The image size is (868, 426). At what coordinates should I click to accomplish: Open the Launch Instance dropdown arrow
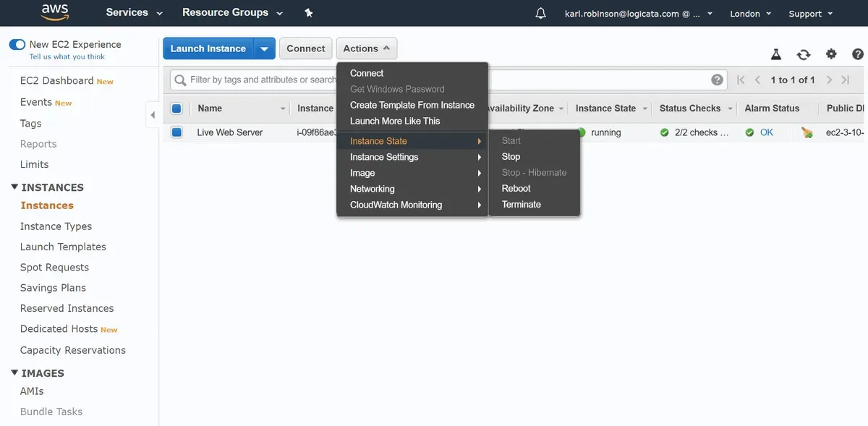pyautogui.click(x=264, y=48)
